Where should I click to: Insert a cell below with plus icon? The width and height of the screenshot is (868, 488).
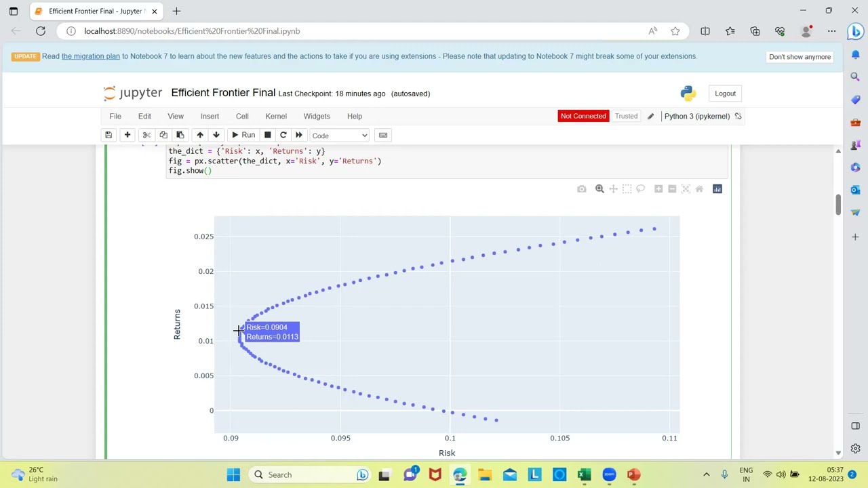tap(127, 135)
